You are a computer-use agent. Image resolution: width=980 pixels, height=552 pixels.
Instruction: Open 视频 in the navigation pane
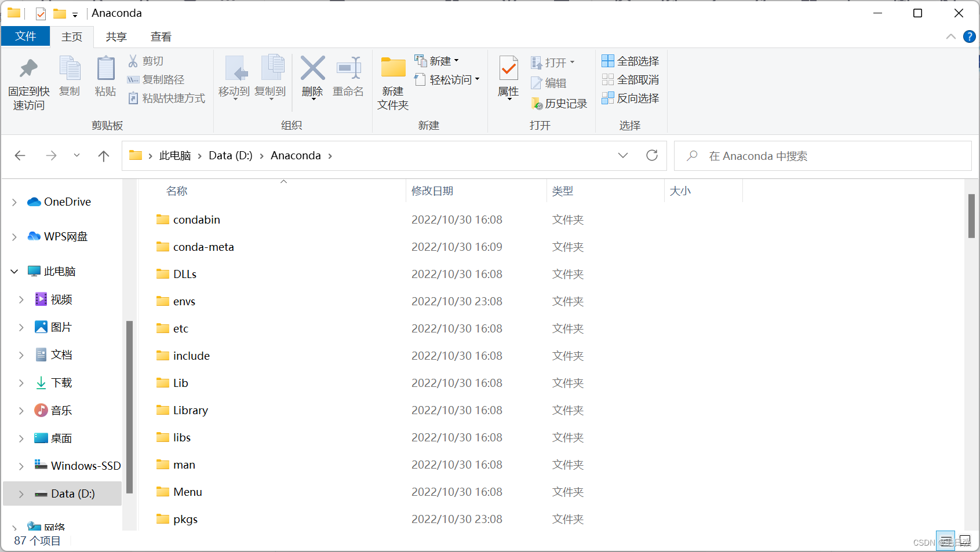61,299
